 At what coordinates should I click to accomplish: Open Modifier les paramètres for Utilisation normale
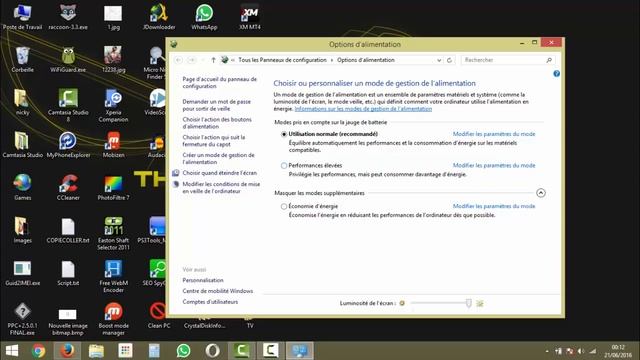(494, 134)
